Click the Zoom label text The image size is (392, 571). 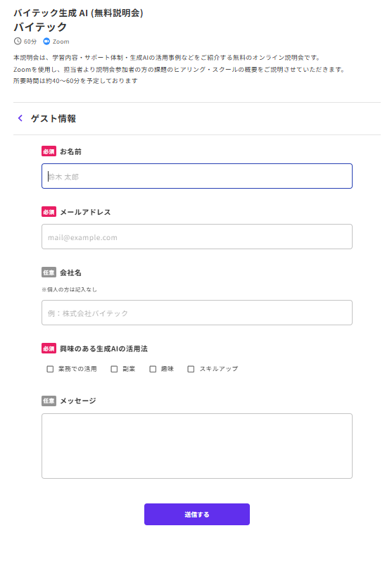coord(61,42)
